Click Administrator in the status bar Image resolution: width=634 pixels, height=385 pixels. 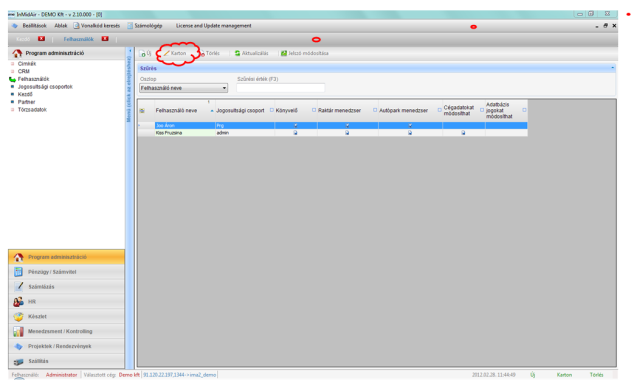pos(61,375)
